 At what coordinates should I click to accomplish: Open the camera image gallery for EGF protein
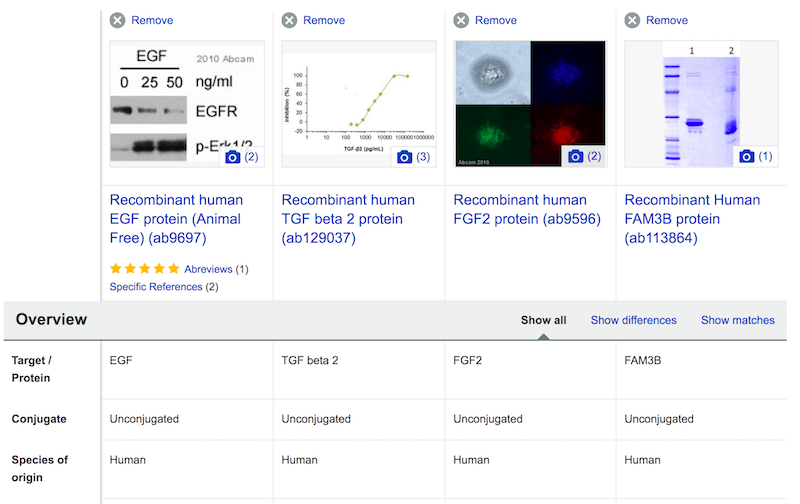241,157
